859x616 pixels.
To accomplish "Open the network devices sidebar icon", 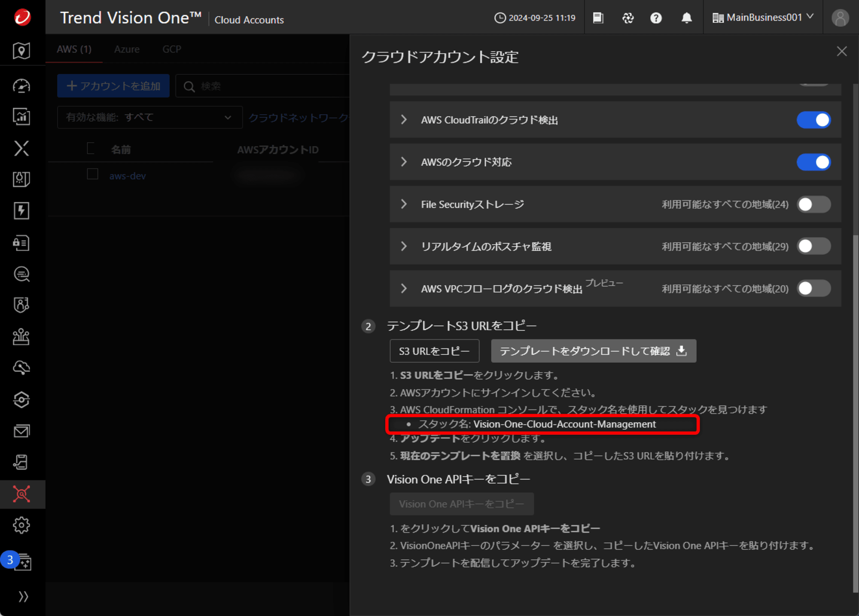I will (21, 336).
